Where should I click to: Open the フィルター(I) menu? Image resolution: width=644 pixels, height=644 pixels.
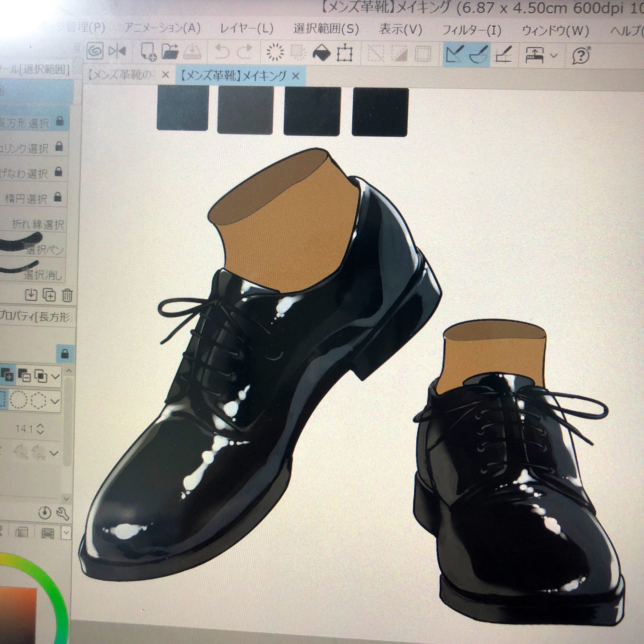pyautogui.click(x=472, y=31)
